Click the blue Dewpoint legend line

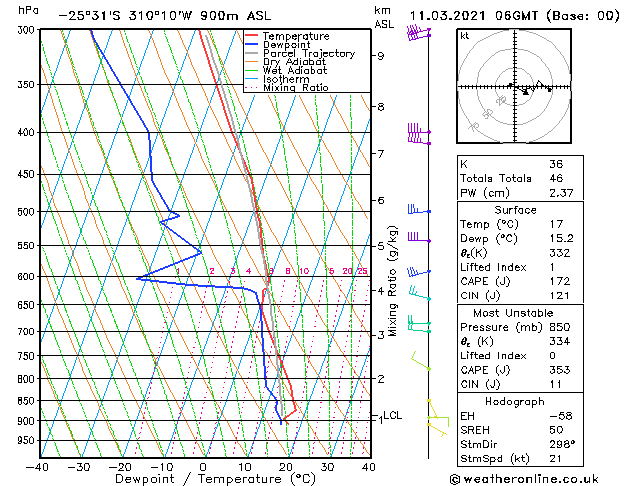(x=252, y=44)
